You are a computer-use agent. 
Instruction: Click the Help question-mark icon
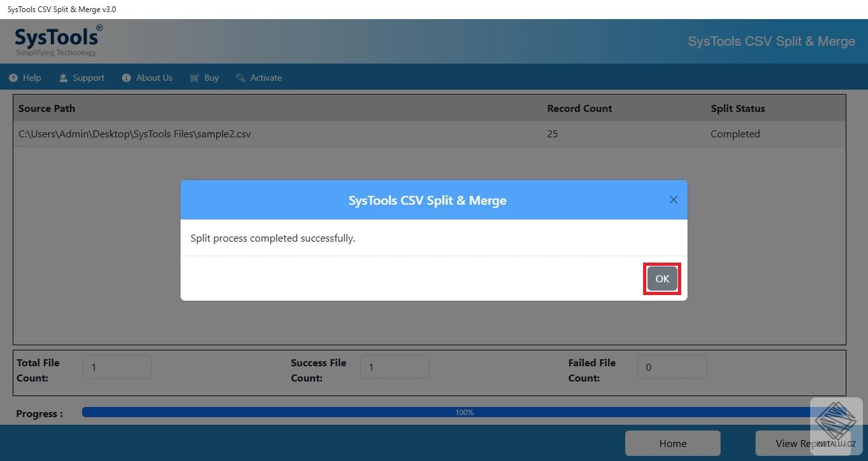point(13,78)
